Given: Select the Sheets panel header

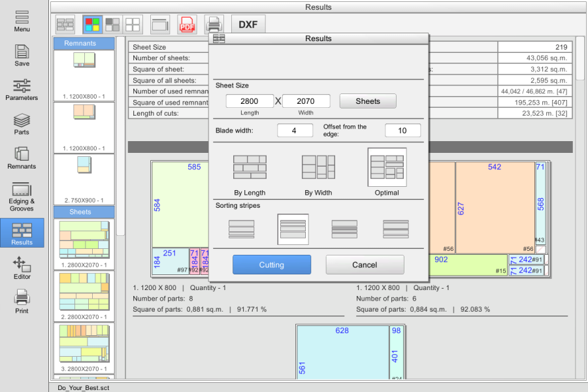Looking at the screenshot, I should click(84, 212).
